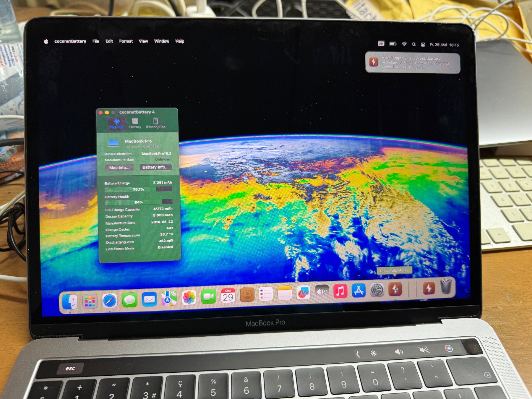Open System Settings from the Dock
The height and width of the screenshot is (399, 532).
click(377, 290)
